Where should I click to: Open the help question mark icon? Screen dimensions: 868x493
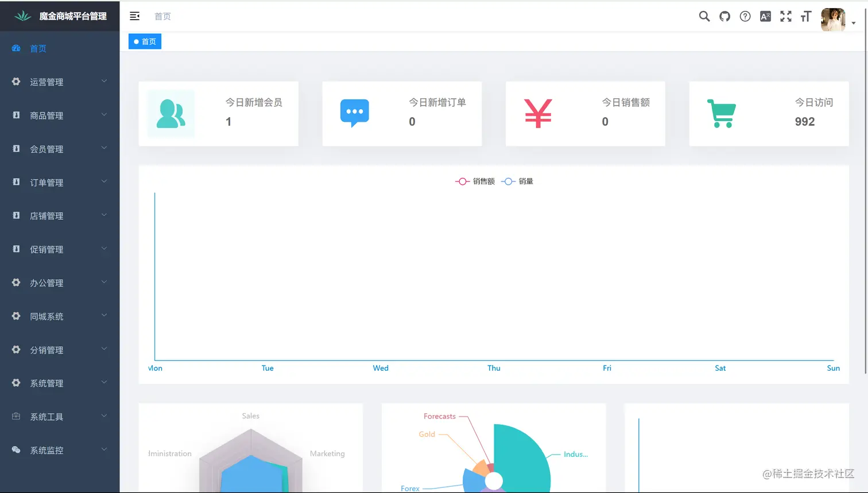(x=745, y=16)
